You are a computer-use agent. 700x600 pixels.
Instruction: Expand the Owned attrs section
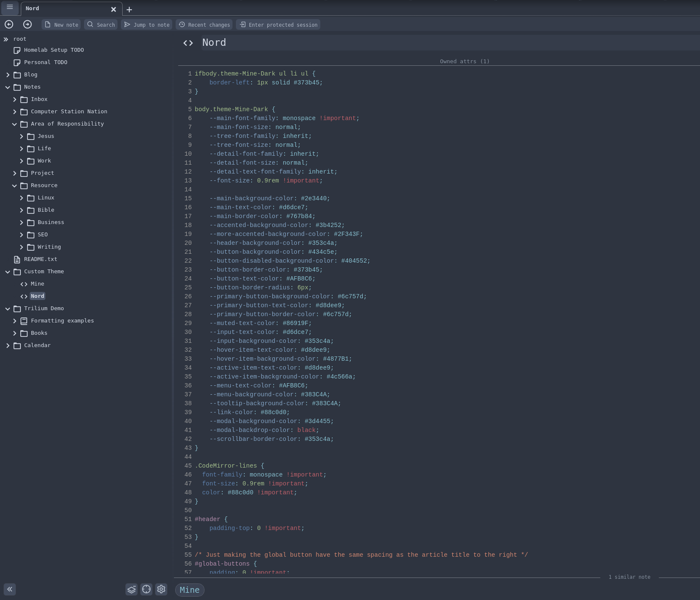click(465, 62)
